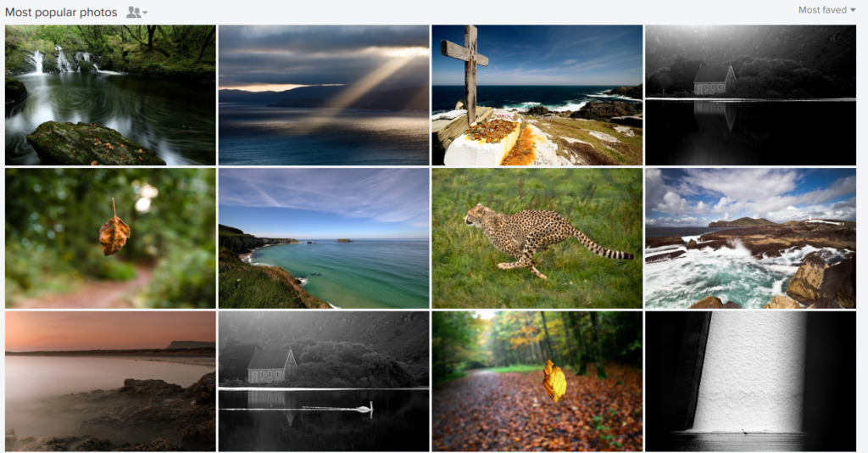This screenshot has width=868, height=453.
Task: Open the forest waterfall pool photo
Action: 110,95
